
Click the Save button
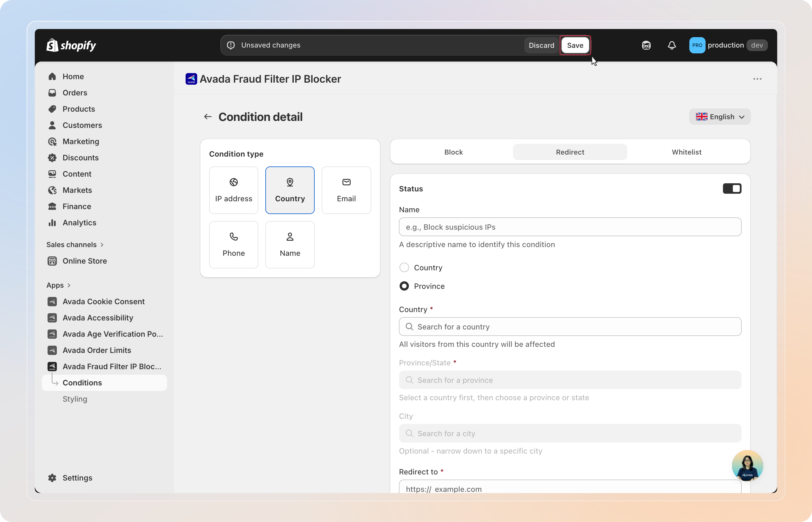click(575, 45)
